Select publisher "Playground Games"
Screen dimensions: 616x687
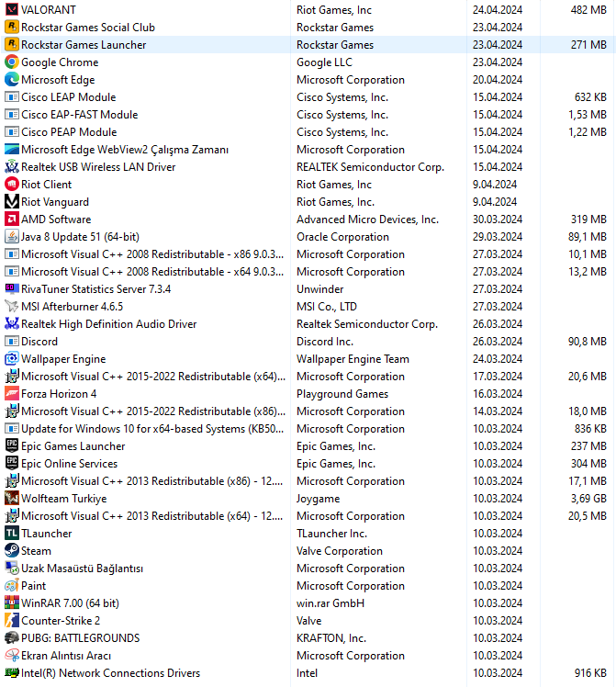pos(342,394)
